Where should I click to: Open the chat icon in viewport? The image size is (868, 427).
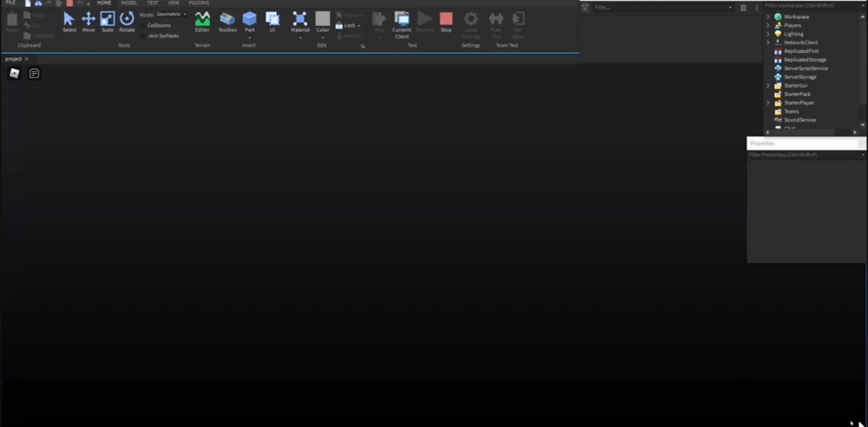tap(35, 73)
